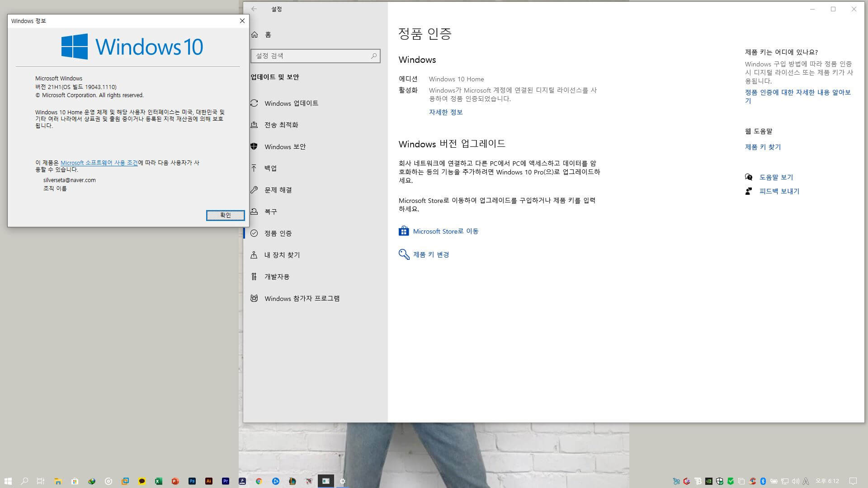Open 내 장치 찾기 page
The height and width of the screenshot is (488, 868).
[x=315, y=255]
